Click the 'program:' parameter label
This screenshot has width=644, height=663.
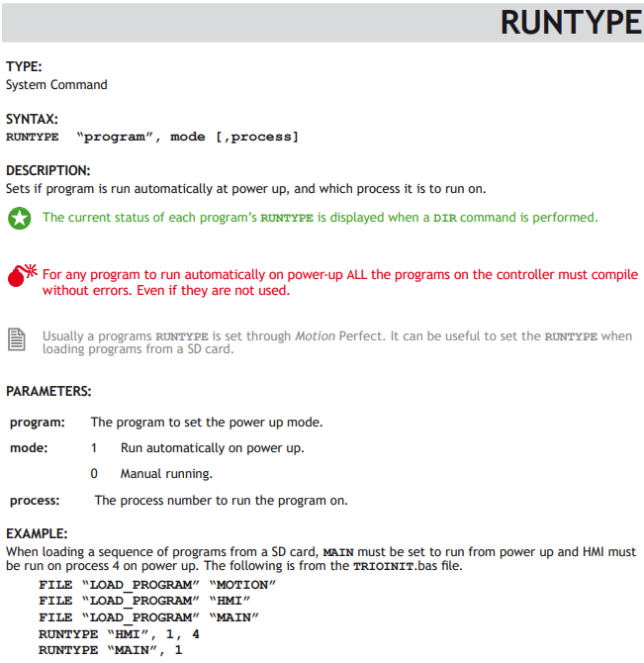point(38,423)
